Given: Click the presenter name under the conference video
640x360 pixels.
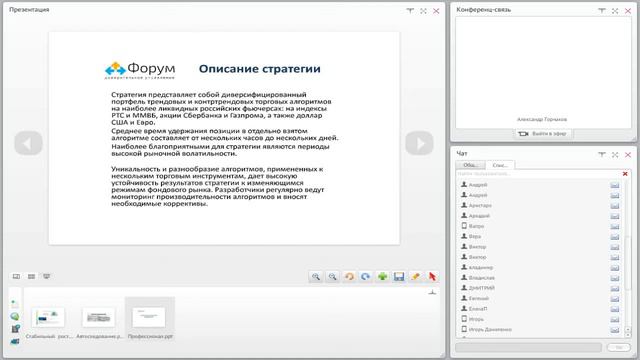Looking at the screenshot, I should (x=542, y=120).
